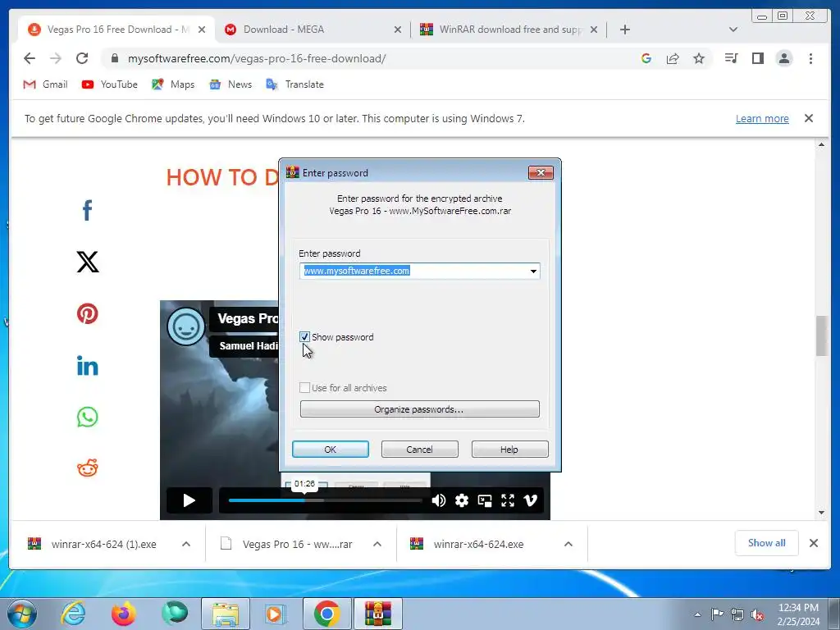Share page on WhatsApp icon

tap(87, 417)
